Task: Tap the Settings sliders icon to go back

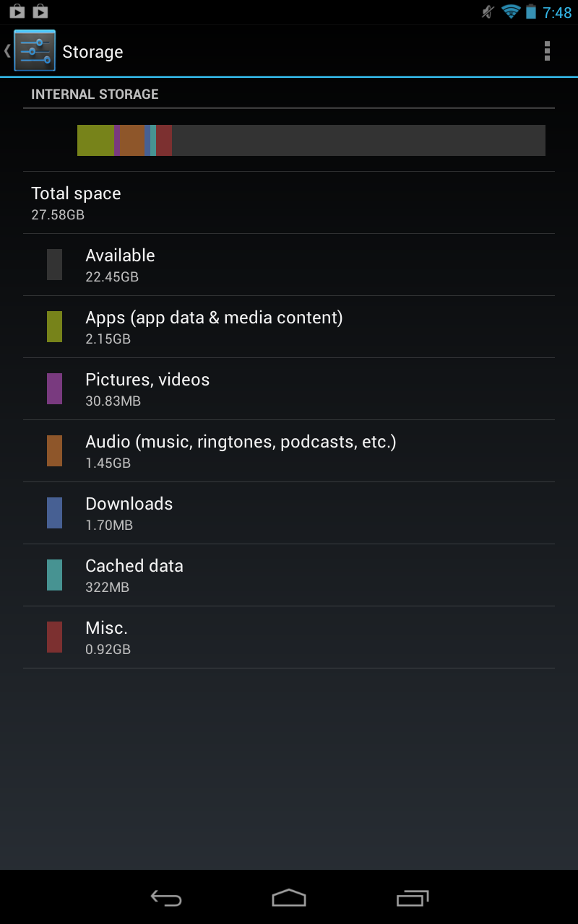Action: 34,51
